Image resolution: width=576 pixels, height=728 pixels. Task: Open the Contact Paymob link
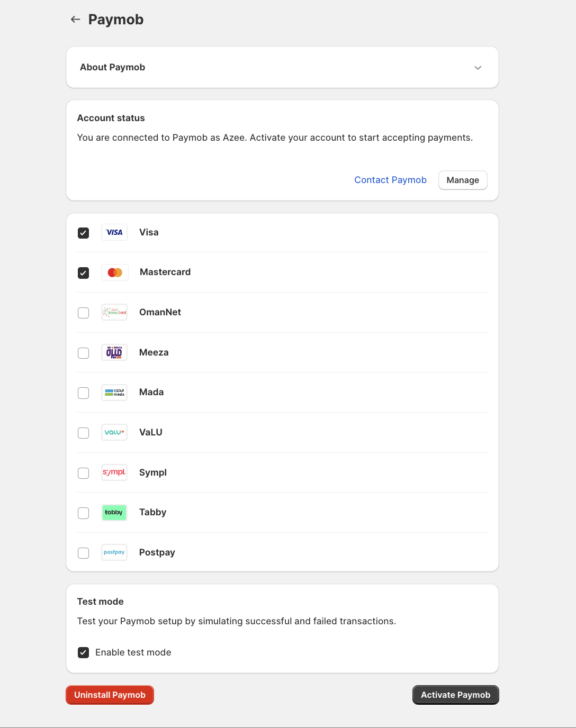[391, 180]
